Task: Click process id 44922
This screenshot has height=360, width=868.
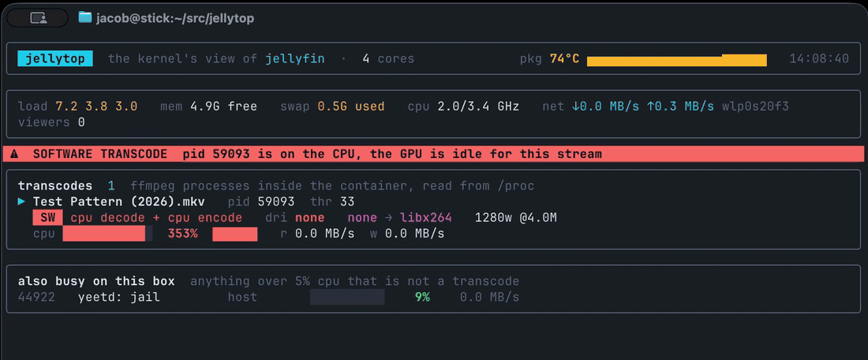Action: [x=36, y=298]
